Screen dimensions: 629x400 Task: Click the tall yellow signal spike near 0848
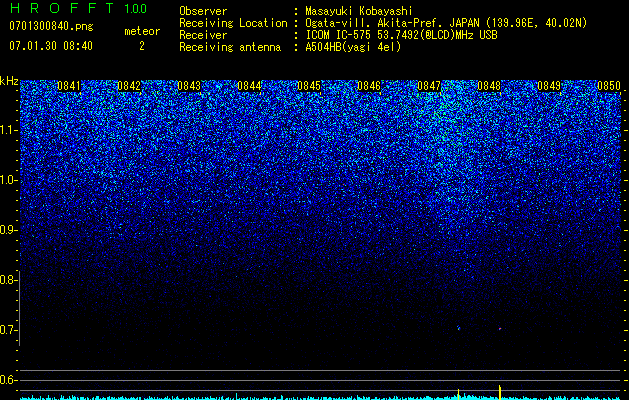pos(500,392)
